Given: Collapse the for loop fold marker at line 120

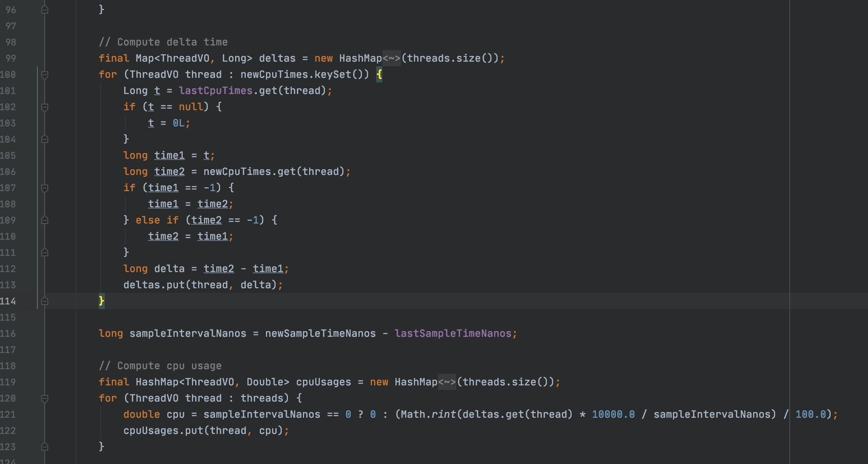Looking at the screenshot, I should [45, 398].
